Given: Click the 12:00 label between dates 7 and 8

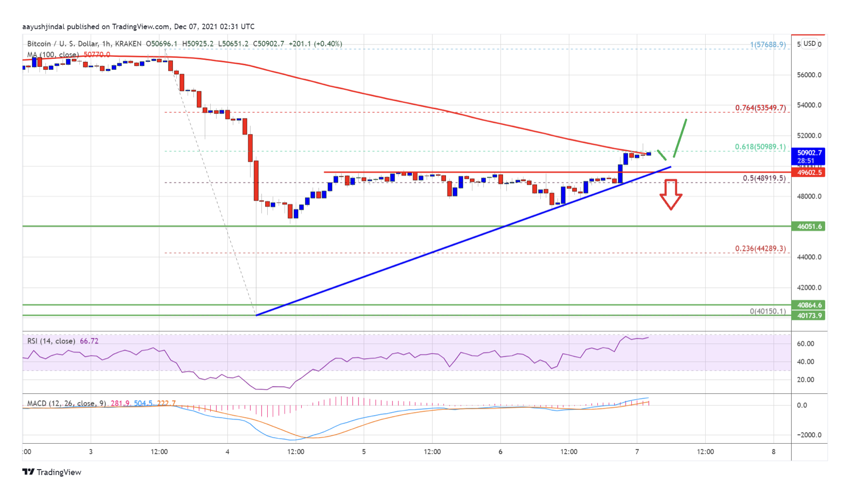Looking at the screenshot, I should tap(705, 452).
